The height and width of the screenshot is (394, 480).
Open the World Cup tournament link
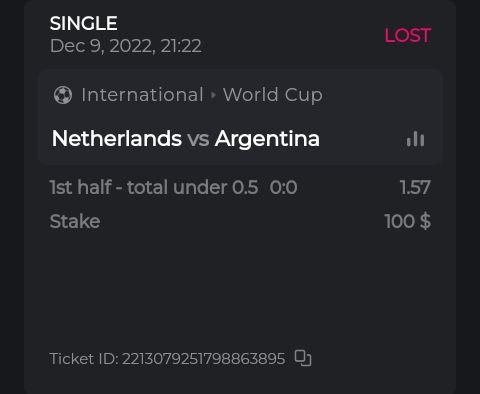tap(273, 95)
